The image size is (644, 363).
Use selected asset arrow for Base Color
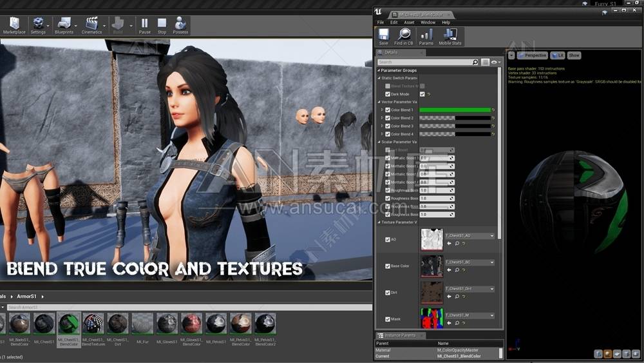449,270
